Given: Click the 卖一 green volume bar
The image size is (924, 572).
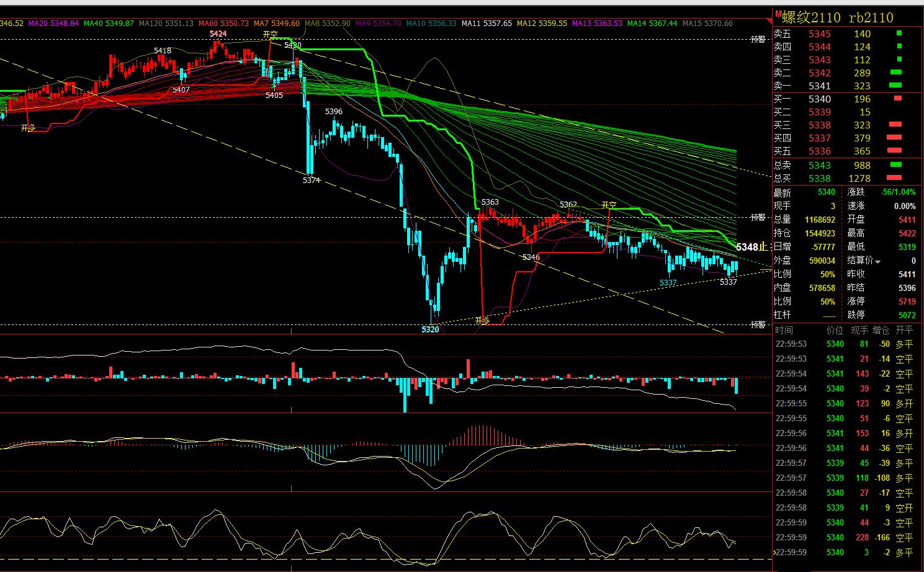Looking at the screenshot, I should [x=895, y=86].
